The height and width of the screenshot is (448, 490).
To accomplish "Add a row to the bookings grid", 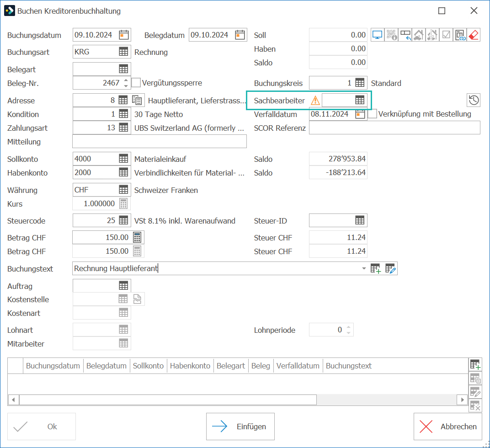I will coord(475,364).
